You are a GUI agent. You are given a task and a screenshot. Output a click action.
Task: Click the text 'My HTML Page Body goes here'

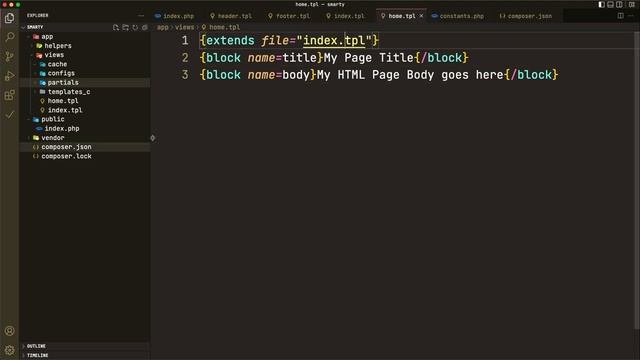coord(410,75)
